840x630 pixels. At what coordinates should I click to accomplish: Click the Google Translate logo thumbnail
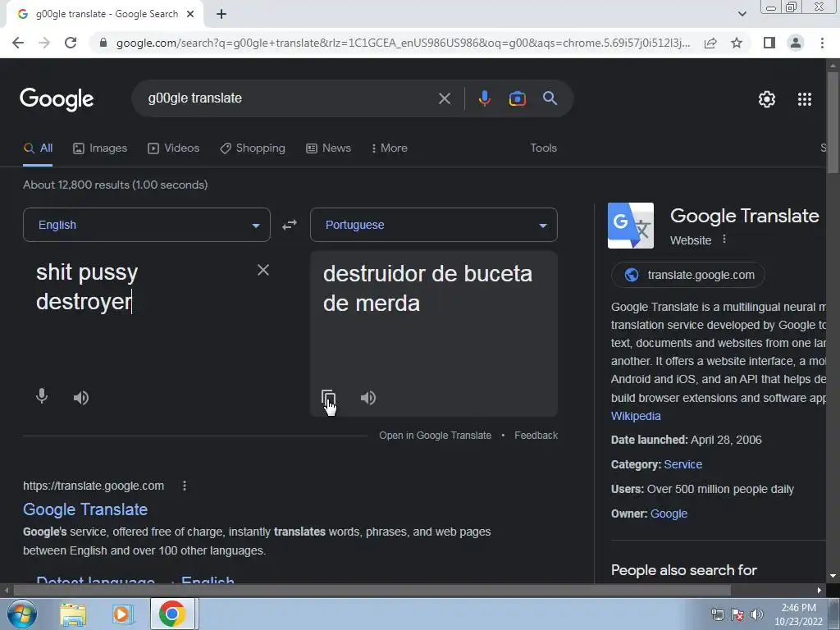click(631, 226)
